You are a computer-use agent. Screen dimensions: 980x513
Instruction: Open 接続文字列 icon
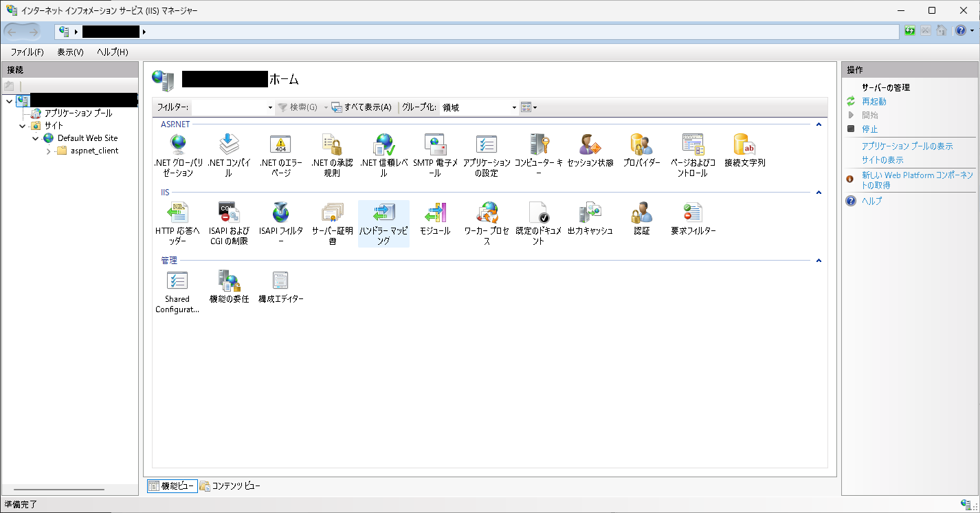point(744,151)
